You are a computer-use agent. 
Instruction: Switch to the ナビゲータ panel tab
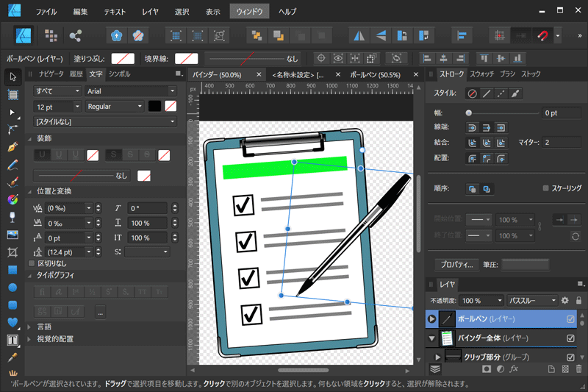click(x=51, y=74)
